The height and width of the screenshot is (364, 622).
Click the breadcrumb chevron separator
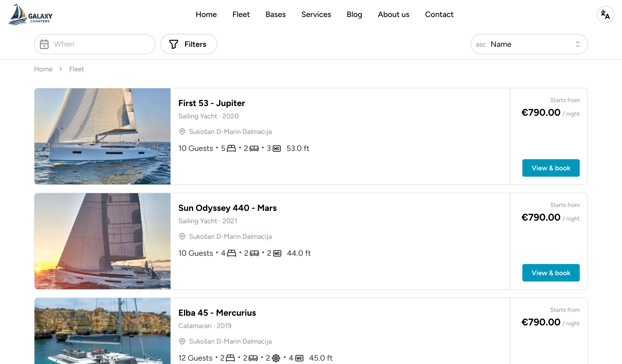point(61,69)
